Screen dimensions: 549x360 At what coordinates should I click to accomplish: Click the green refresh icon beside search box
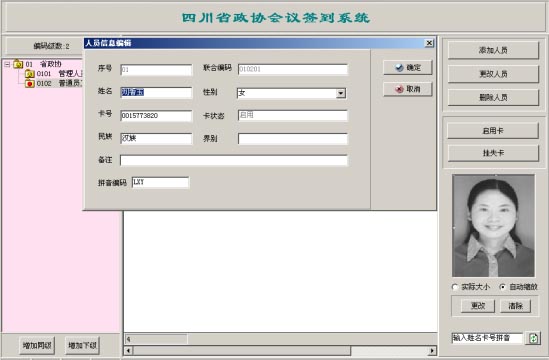click(533, 338)
